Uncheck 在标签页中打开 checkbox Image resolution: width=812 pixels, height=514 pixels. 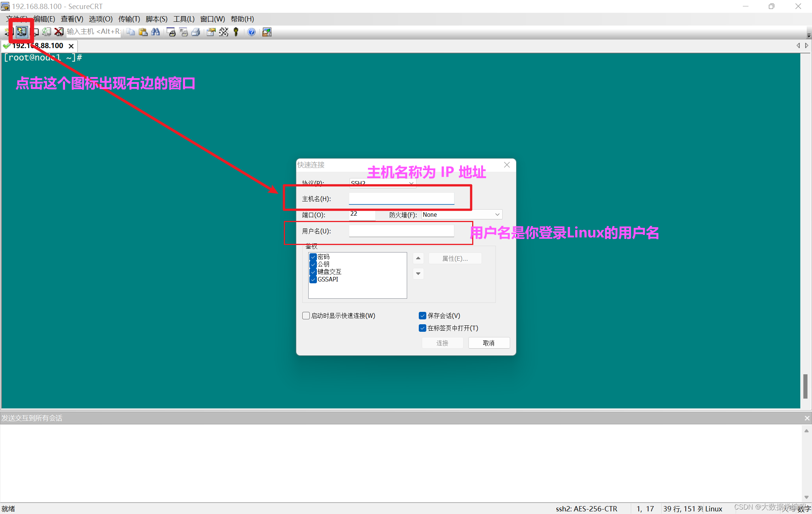click(x=423, y=328)
